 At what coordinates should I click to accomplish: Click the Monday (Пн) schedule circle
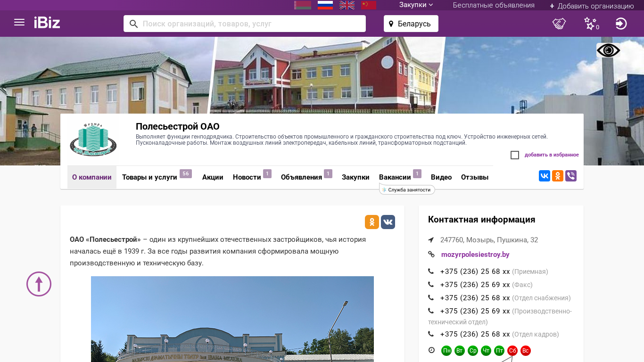click(x=446, y=351)
